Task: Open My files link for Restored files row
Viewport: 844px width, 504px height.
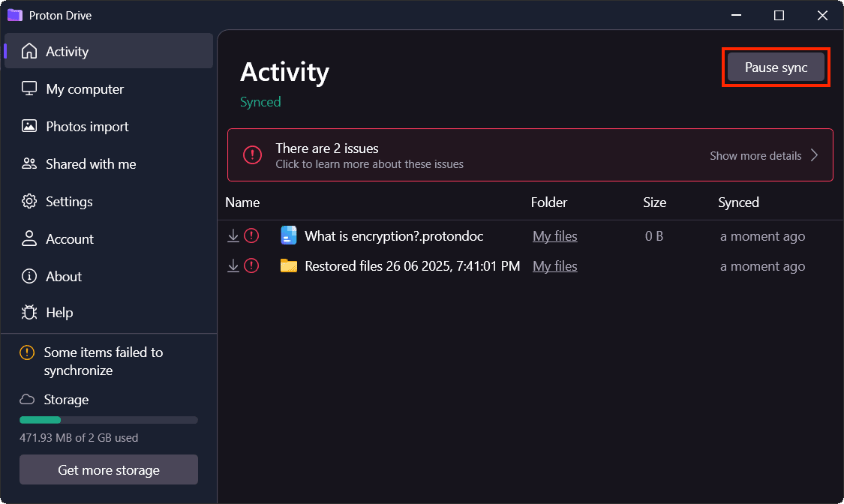Action: click(x=555, y=266)
